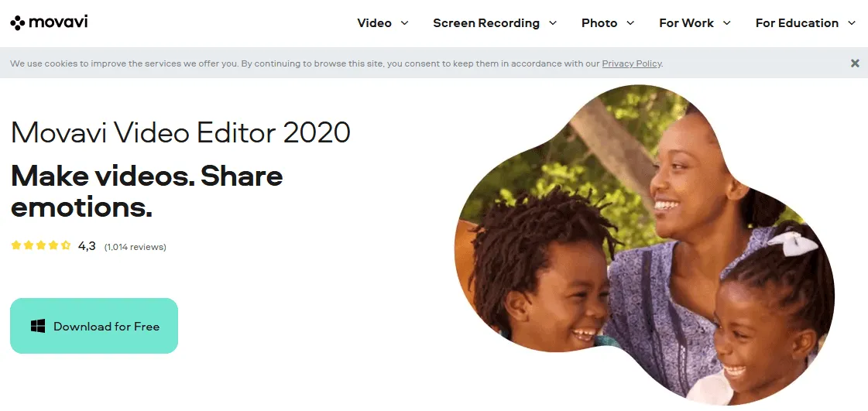
Task: Click the Windows logo on download button
Action: (x=38, y=327)
